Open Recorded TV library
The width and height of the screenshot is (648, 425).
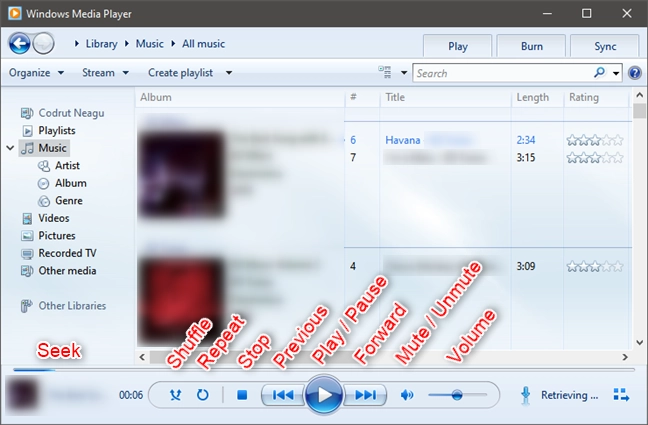59,253
